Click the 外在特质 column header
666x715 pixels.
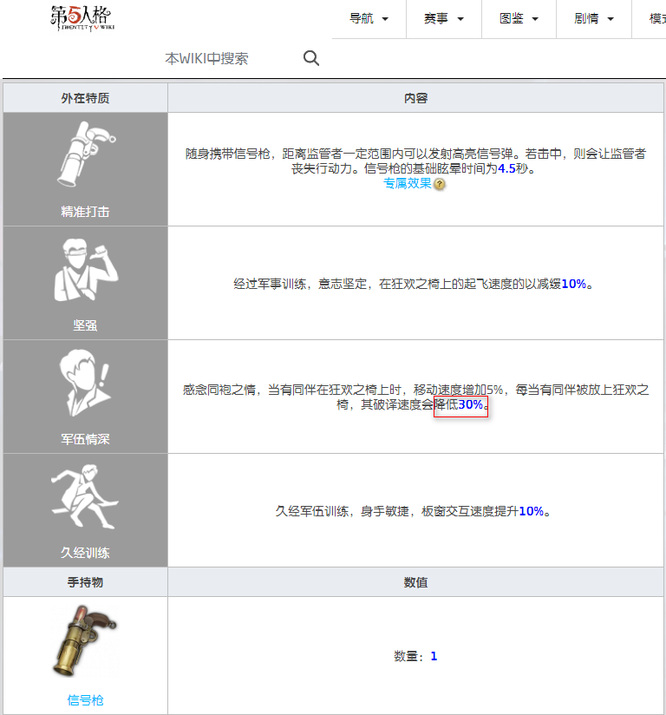pyautogui.click(x=85, y=98)
